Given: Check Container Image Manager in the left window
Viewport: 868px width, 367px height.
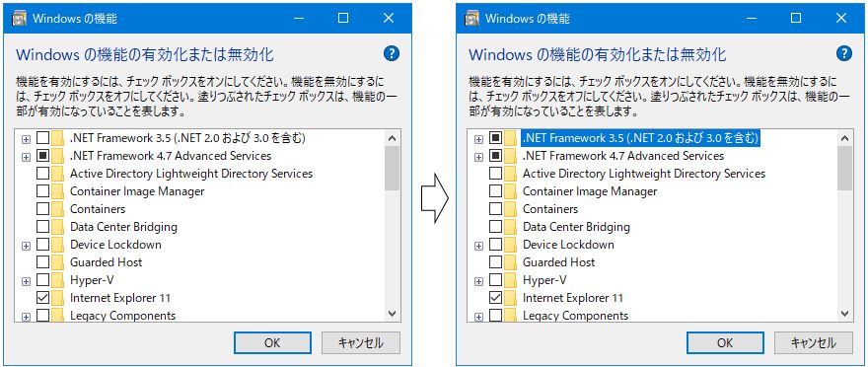Looking at the screenshot, I should click(42, 191).
